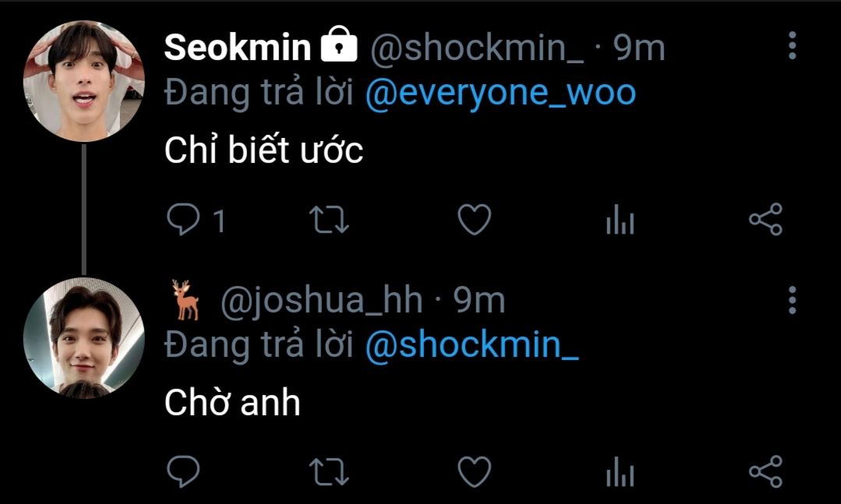The height and width of the screenshot is (504, 841).
Task: View analytics of the 'Chờ anh' tweet
Action: pos(620,472)
